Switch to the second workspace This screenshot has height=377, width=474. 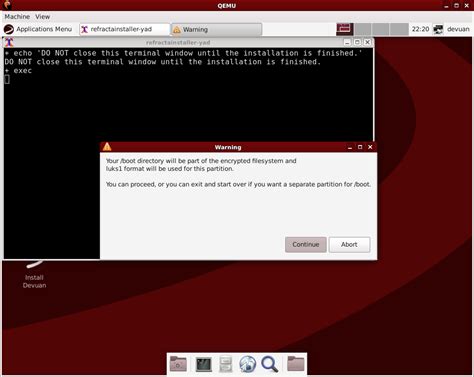[363, 29]
